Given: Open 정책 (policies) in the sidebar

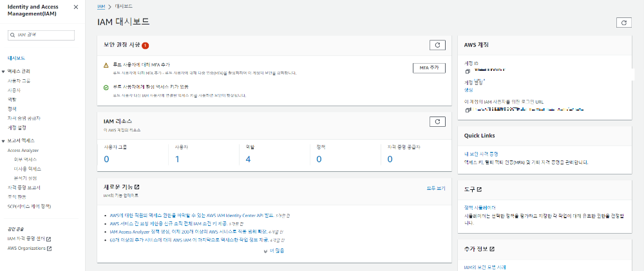Looking at the screenshot, I should pos(12,109).
